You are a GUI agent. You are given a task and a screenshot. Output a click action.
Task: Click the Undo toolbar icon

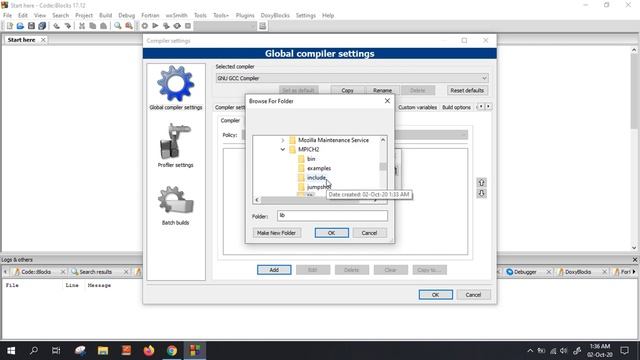(56, 26)
